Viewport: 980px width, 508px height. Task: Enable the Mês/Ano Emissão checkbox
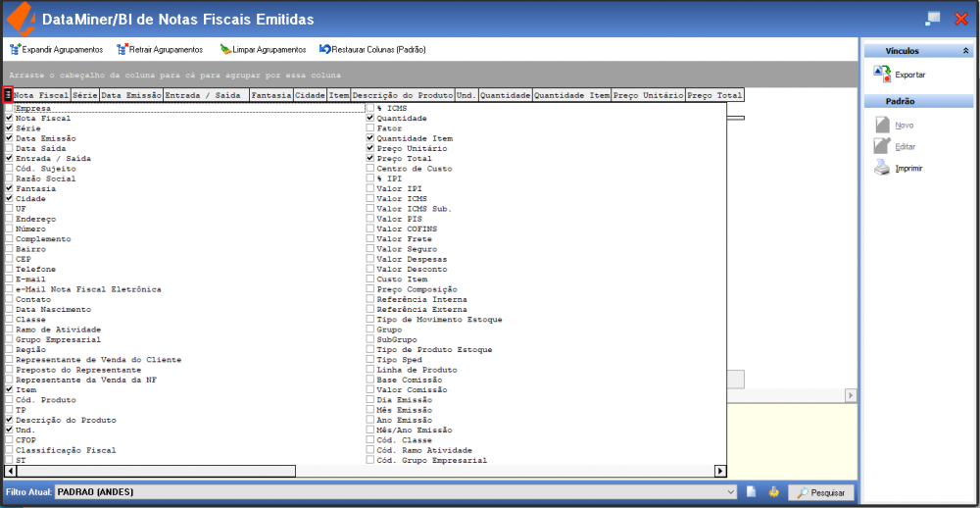pyautogui.click(x=370, y=430)
